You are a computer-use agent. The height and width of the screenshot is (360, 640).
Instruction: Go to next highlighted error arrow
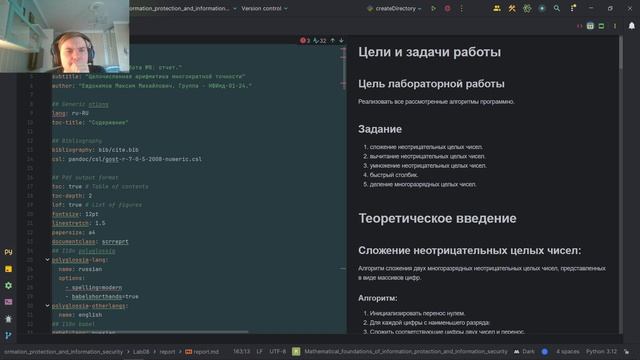click(x=341, y=40)
